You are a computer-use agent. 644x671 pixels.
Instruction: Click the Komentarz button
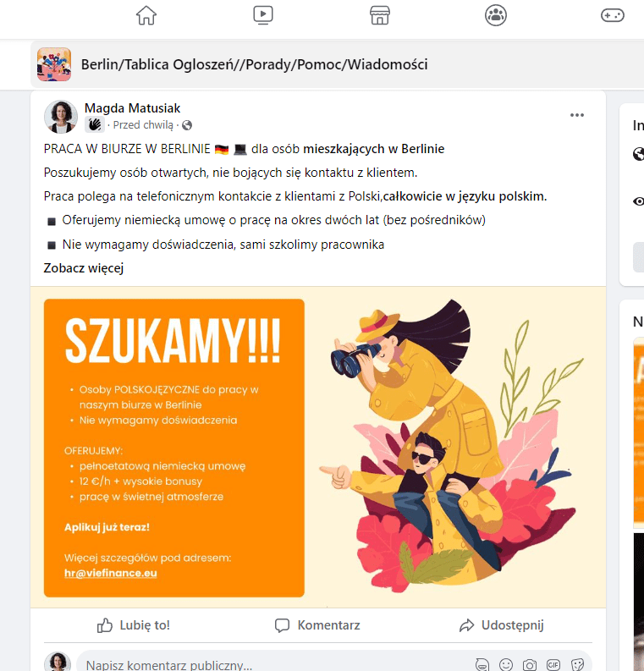pos(317,625)
